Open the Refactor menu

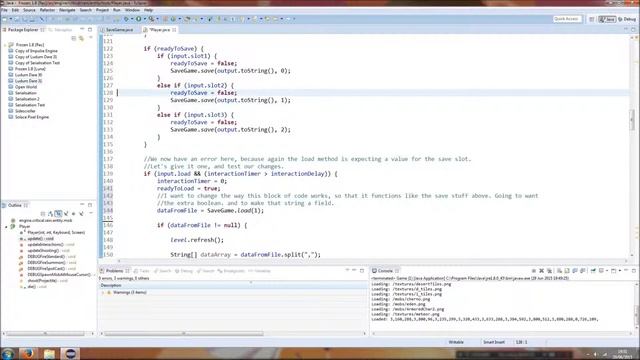tap(47, 10)
